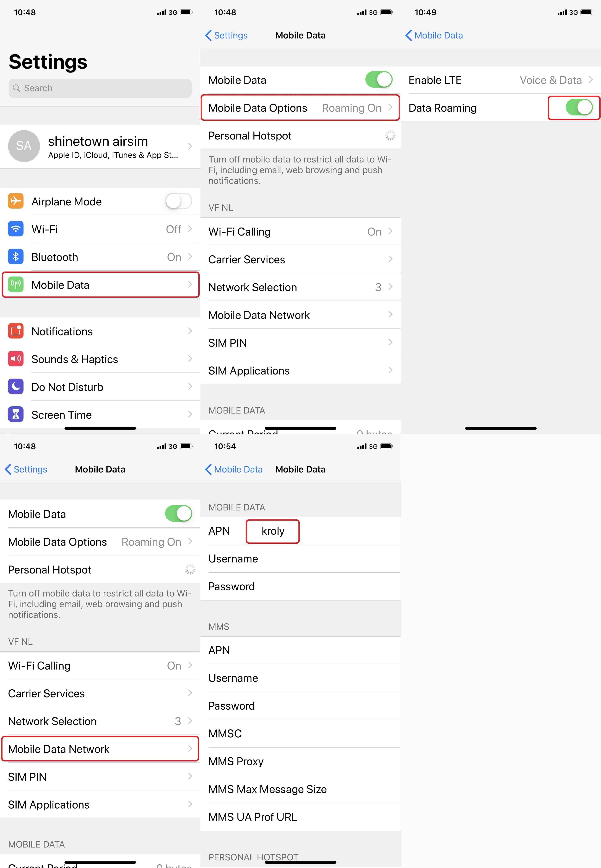Click the Sounds & Haptics icon

tap(15, 359)
